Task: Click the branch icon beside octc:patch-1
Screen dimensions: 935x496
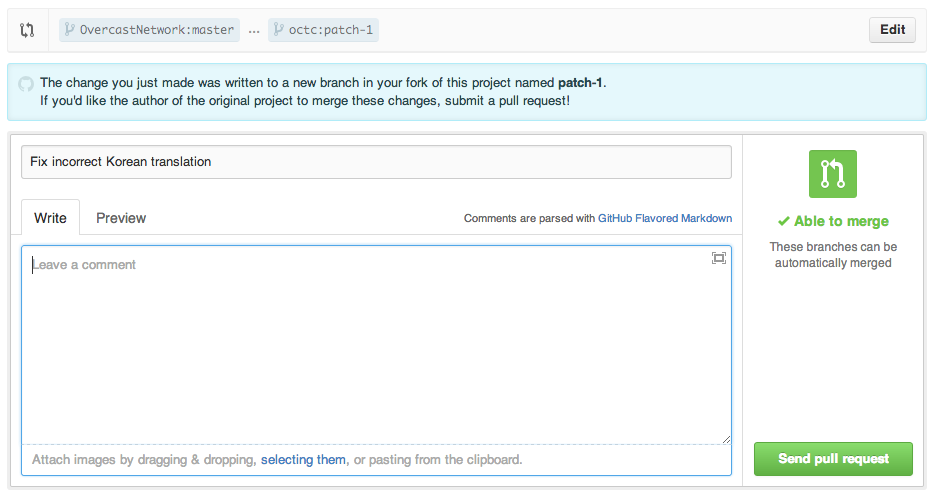Action: point(279,30)
